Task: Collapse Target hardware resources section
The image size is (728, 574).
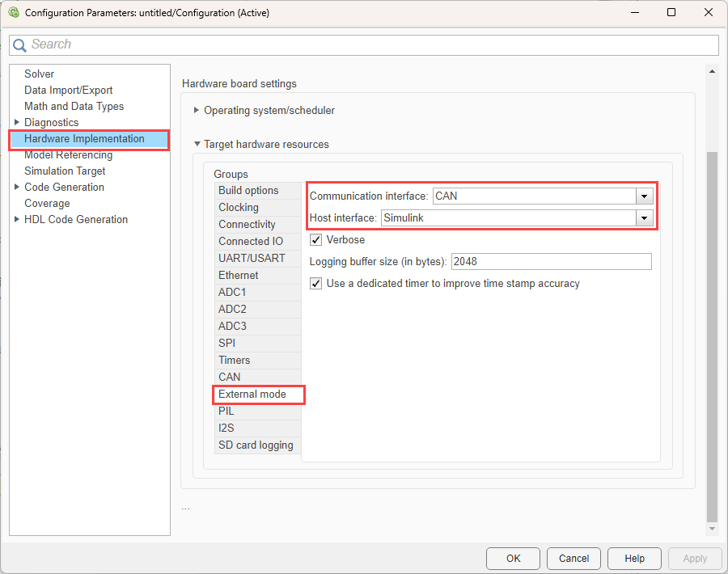Action: coord(197,145)
